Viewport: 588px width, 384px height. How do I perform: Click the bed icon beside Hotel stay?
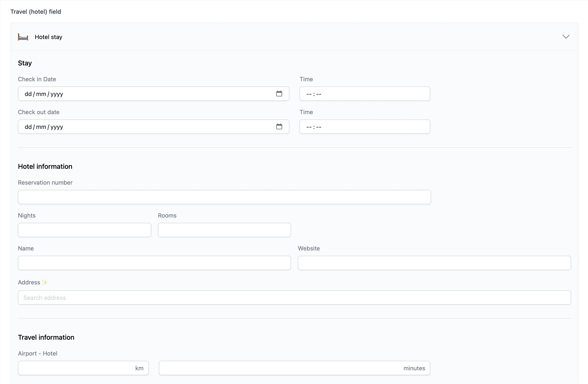point(23,37)
